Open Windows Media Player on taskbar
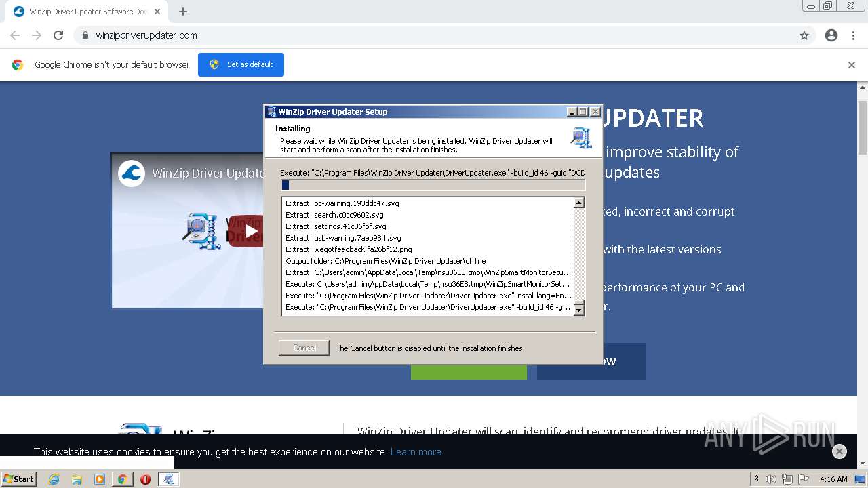The image size is (868, 488). click(x=100, y=479)
